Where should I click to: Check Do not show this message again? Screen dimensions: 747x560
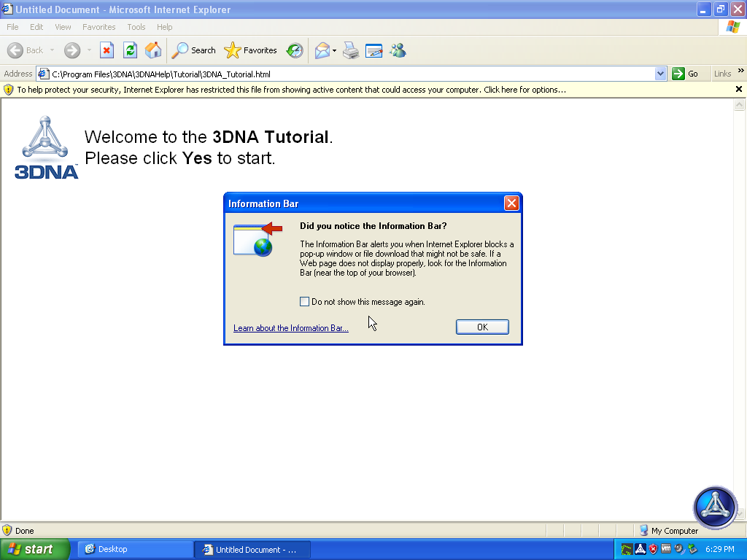coord(304,301)
